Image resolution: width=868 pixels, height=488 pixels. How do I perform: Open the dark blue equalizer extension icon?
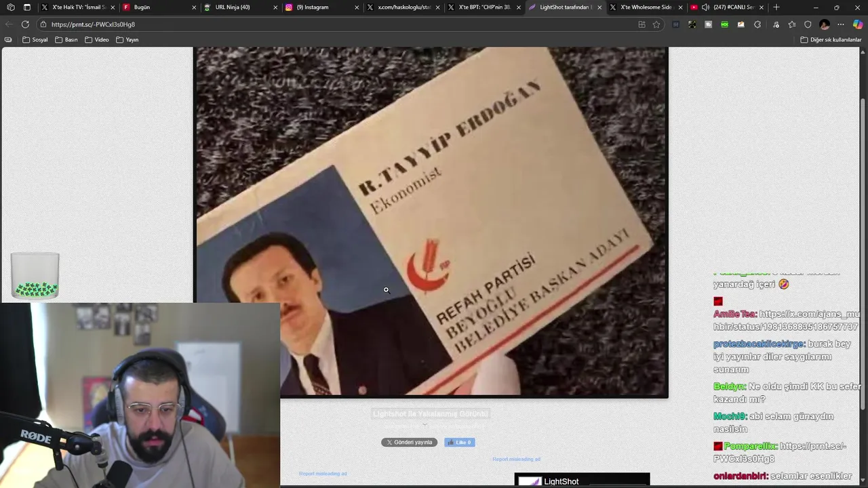(675, 24)
